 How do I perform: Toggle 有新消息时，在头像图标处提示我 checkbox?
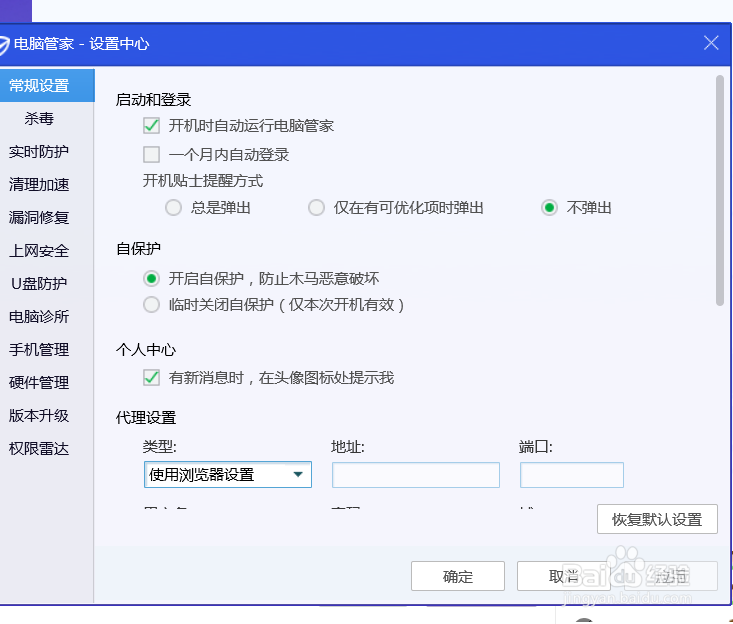(x=151, y=378)
